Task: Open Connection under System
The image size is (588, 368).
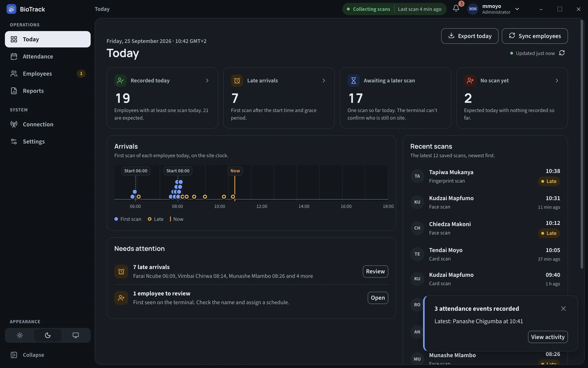Action: pyautogui.click(x=48, y=124)
